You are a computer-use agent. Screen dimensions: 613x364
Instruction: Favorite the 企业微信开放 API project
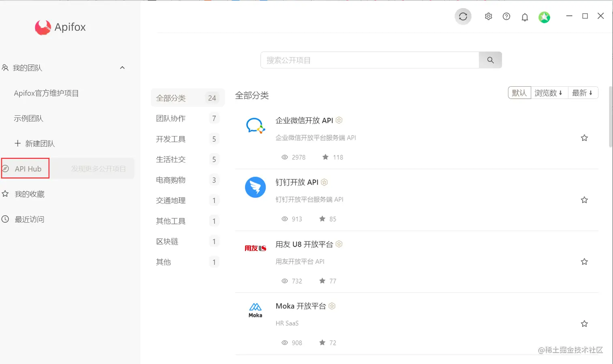(x=584, y=138)
